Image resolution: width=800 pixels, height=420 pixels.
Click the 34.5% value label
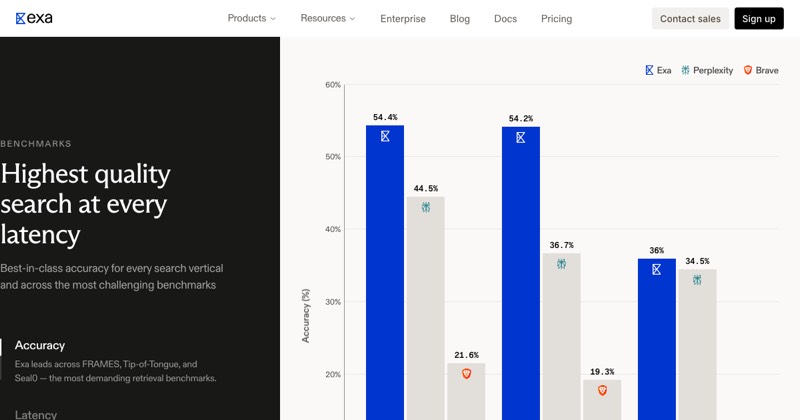697,261
